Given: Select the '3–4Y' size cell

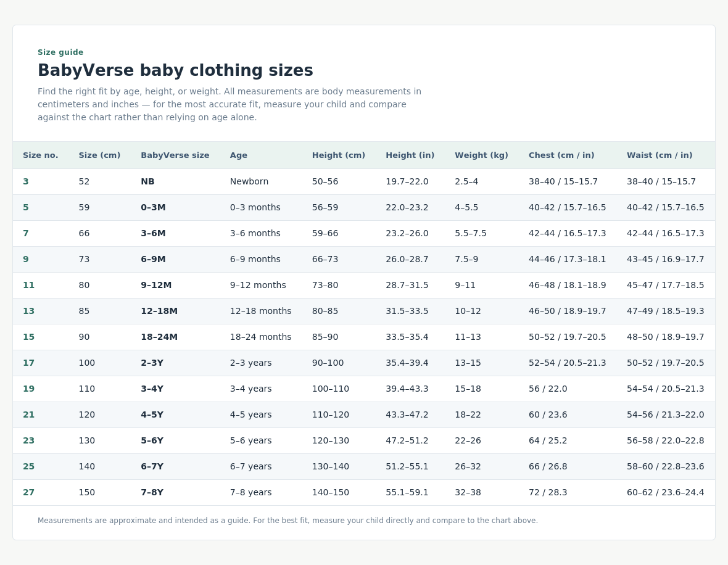Looking at the screenshot, I should coord(152,389).
